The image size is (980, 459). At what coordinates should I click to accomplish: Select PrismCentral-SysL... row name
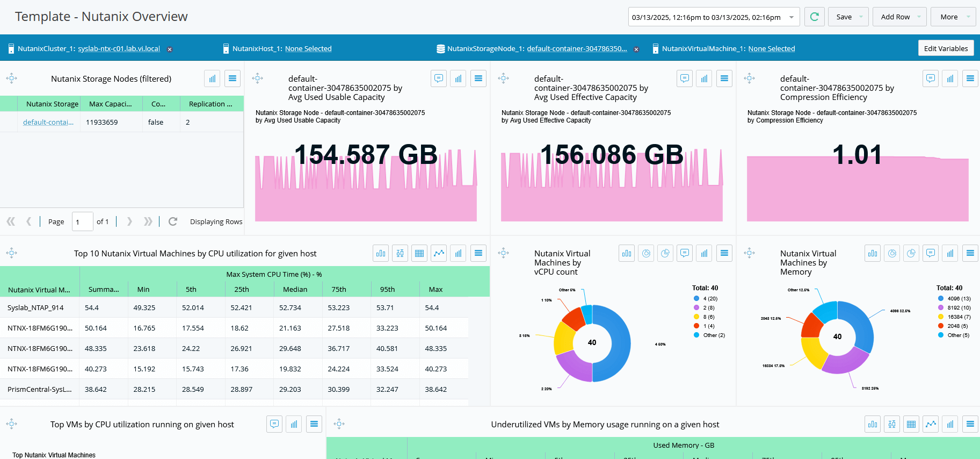click(x=40, y=389)
